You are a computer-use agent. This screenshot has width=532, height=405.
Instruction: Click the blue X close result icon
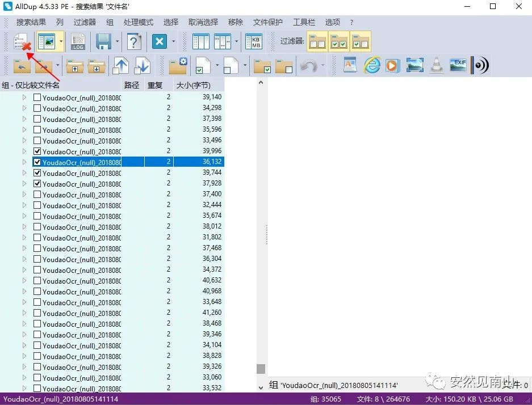point(160,41)
